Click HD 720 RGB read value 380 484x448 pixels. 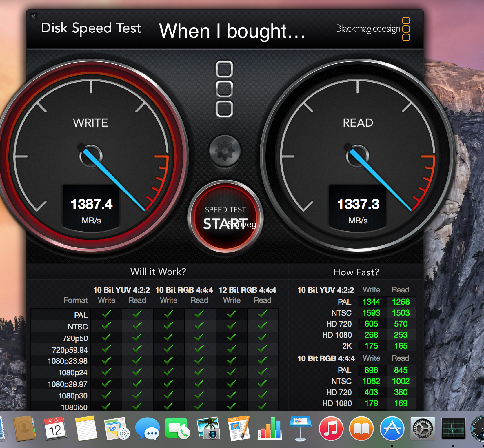coord(401,392)
